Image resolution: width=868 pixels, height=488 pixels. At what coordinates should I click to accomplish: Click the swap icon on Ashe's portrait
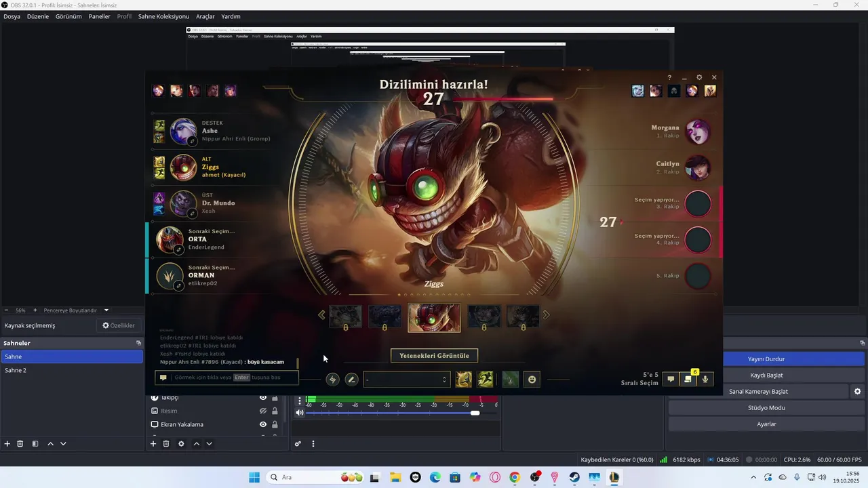(x=192, y=141)
